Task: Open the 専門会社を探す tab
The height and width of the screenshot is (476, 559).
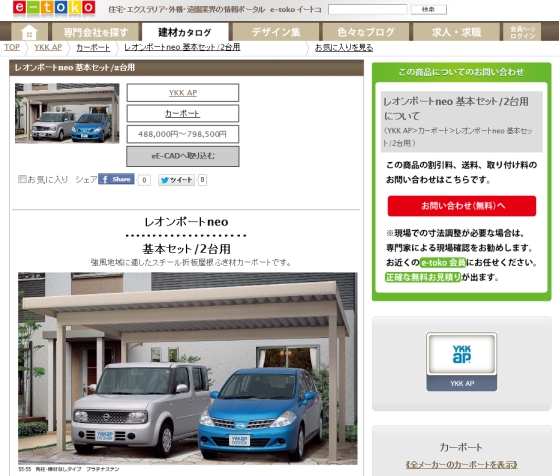Action: [96, 32]
